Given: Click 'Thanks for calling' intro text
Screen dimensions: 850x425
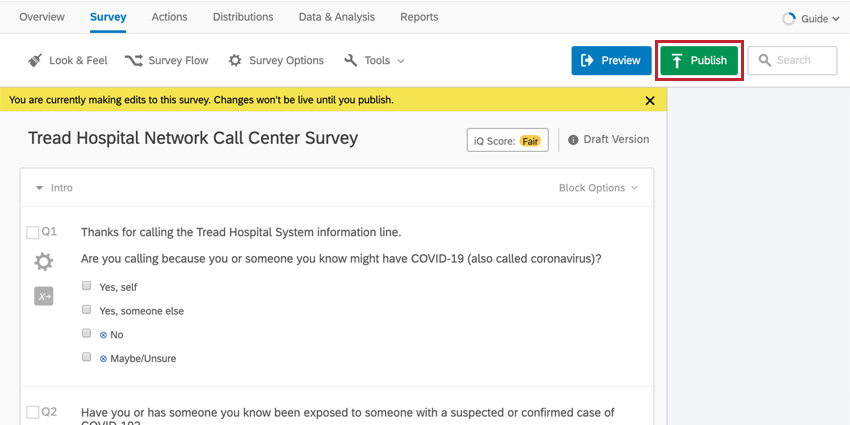Looking at the screenshot, I should [x=241, y=233].
